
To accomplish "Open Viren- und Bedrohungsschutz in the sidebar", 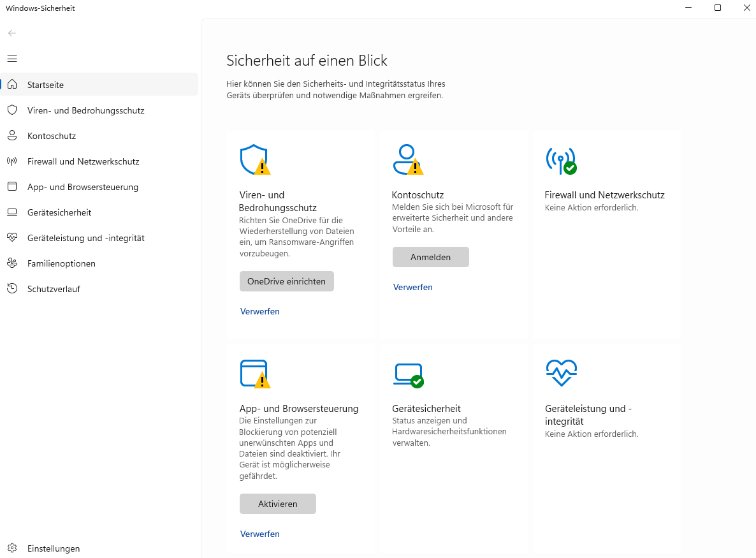I will (x=85, y=110).
